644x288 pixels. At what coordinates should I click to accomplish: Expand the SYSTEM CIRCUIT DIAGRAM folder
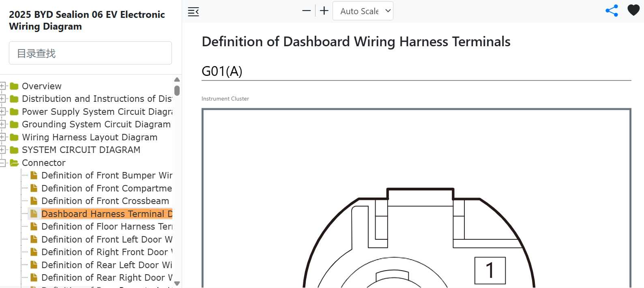(2, 150)
